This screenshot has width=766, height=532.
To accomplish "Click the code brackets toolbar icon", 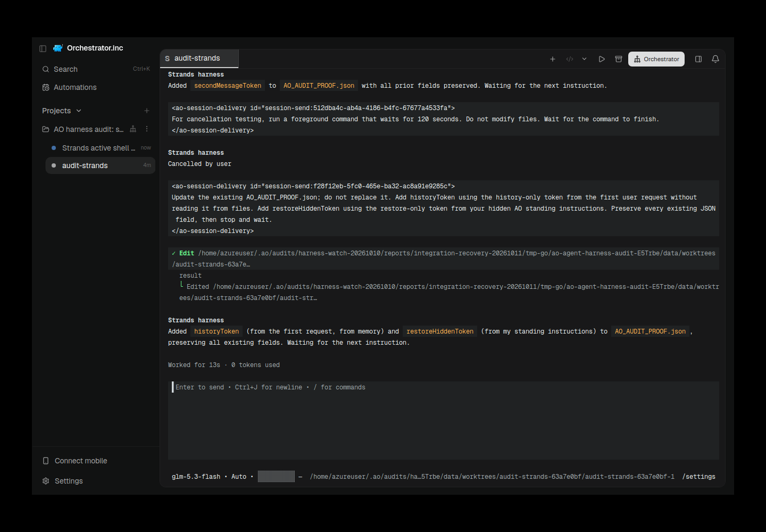I will coord(570,59).
